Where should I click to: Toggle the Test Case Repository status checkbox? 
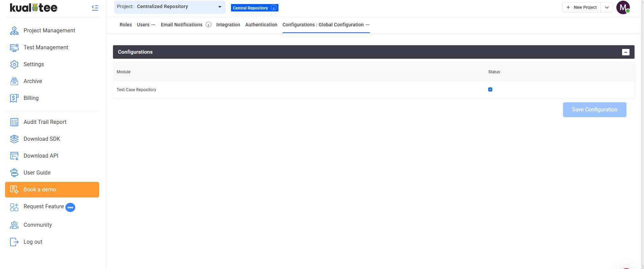[490, 89]
